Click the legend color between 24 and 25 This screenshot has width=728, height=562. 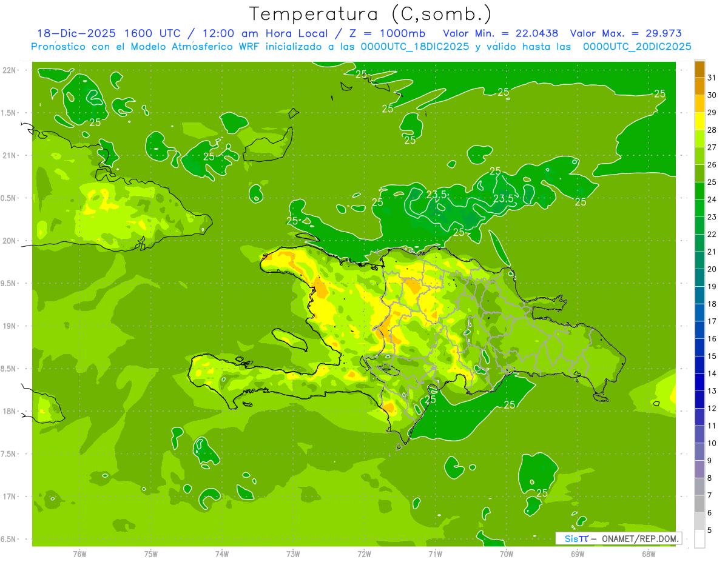(x=699, y=191)
